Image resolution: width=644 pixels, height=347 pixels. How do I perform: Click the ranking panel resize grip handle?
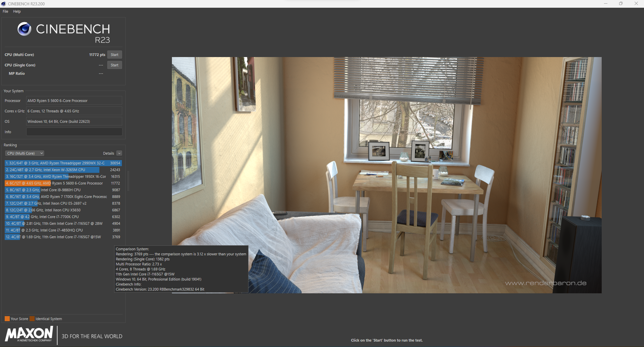tap(128, 181)
